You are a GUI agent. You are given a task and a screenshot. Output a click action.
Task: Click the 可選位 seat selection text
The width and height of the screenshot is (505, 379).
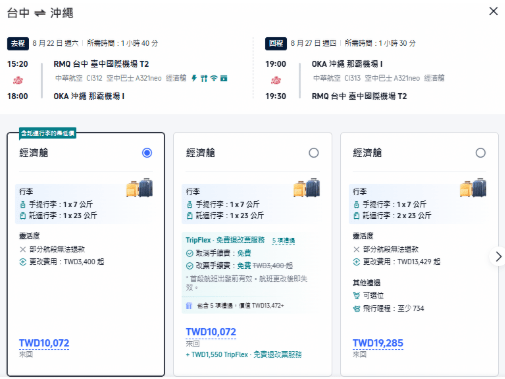pos(373,296)
